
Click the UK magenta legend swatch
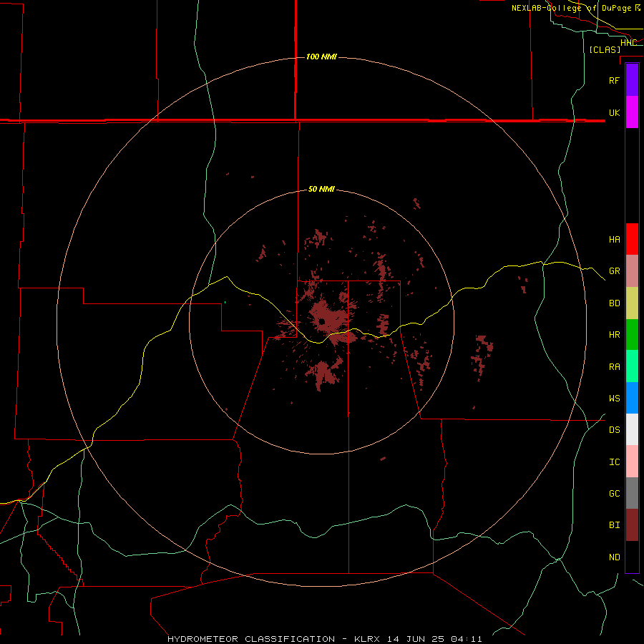(632, 112)
